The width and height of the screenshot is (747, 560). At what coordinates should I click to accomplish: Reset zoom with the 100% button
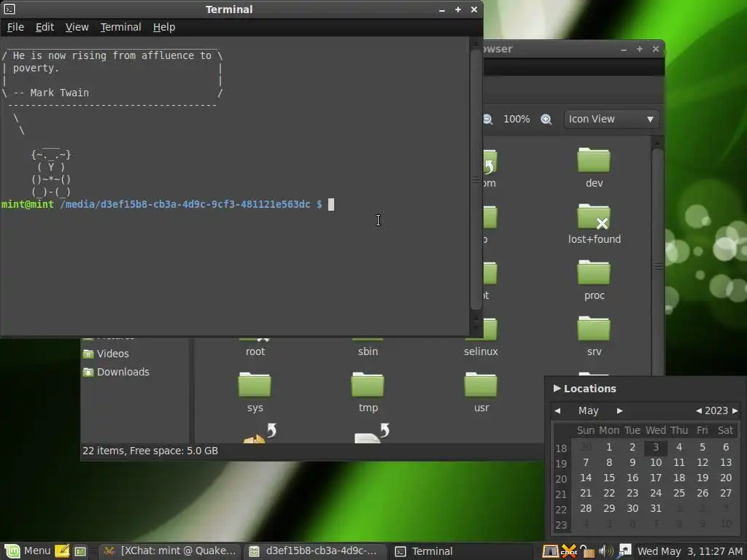(516, 119)
